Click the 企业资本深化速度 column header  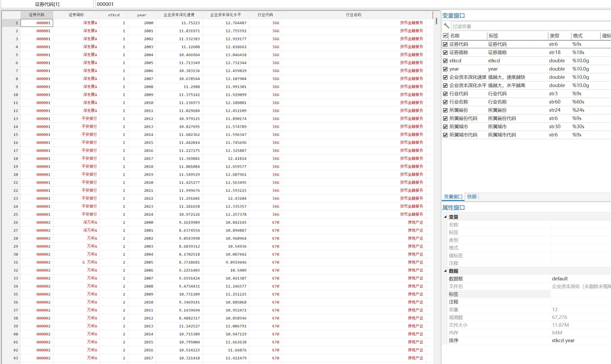(x=179, y=15)
